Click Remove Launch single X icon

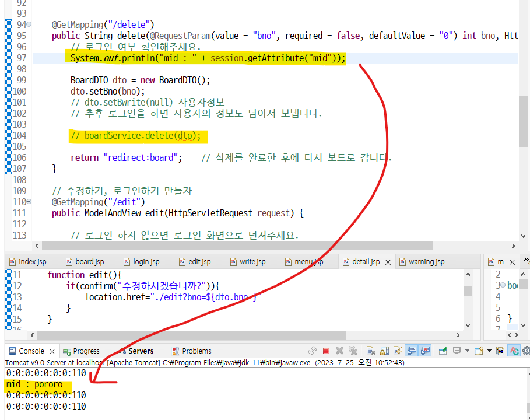[340, 351]
